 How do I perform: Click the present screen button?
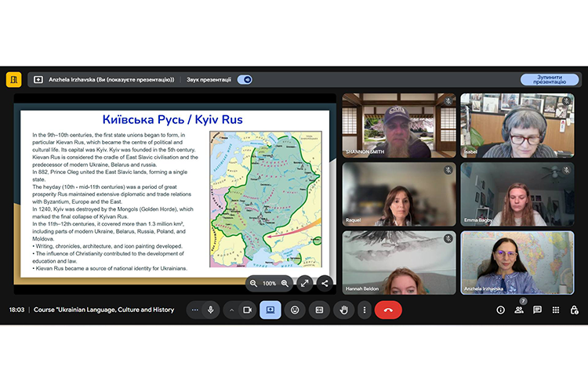click(270, 310)
